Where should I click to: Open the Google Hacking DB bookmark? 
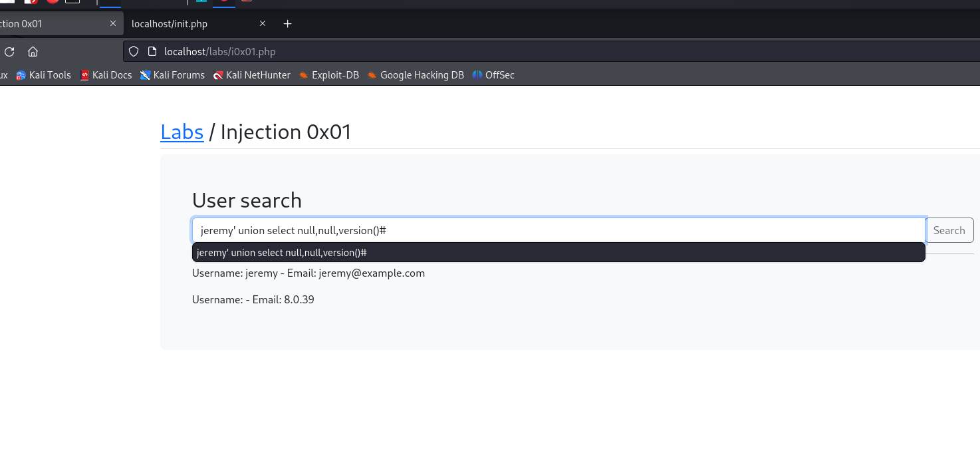coord(416,75)
